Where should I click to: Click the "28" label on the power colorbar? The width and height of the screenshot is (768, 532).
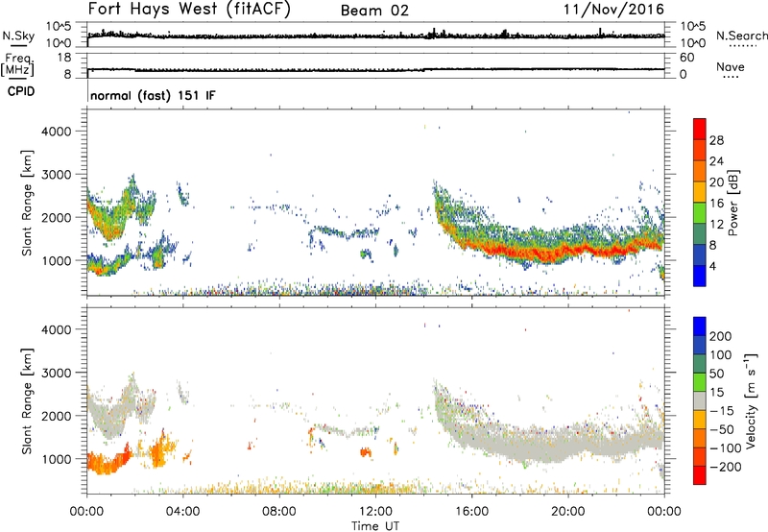716,140
